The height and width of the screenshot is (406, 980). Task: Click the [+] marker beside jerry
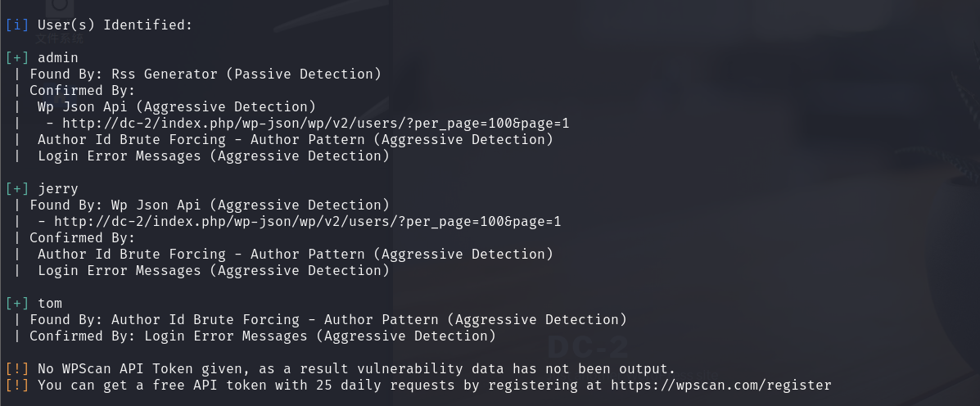click(x=17, y=188)
